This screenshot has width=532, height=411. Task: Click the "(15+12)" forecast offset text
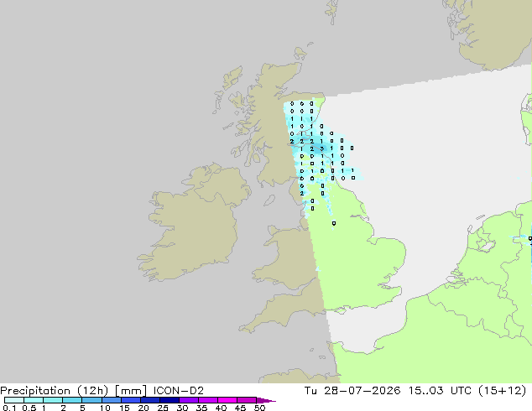(502, 391)
